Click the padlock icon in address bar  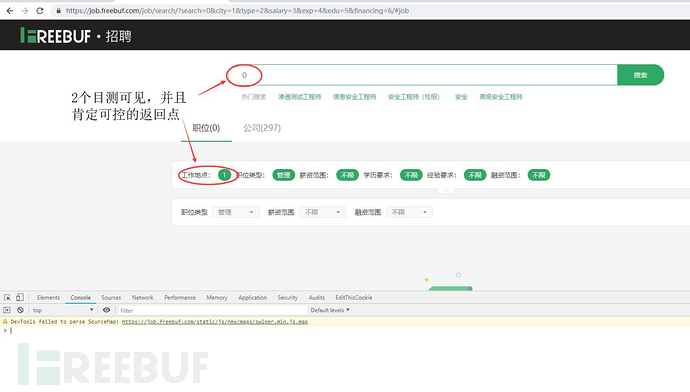[59, 11]
